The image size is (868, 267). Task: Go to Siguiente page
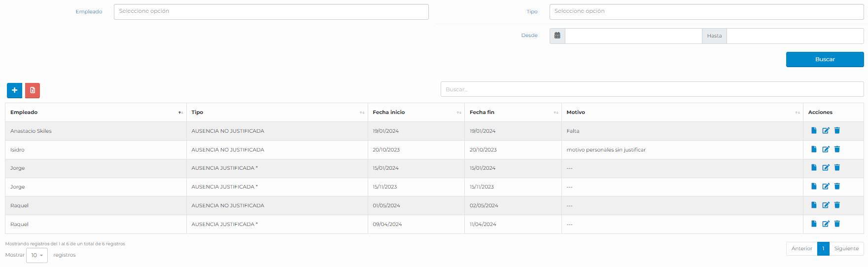[846, 249]
